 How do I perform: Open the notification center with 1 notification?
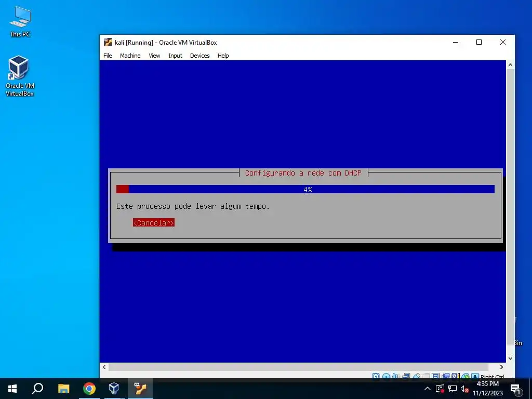[516, 389]
